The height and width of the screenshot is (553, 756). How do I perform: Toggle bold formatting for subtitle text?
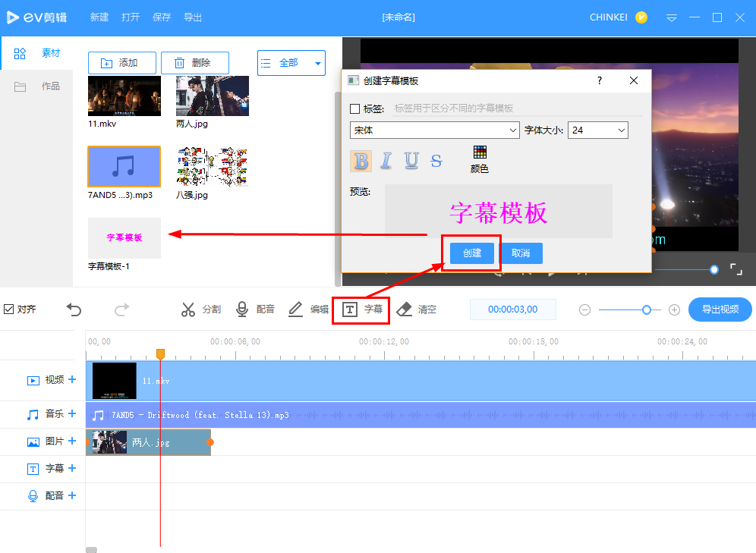point(361,161)
